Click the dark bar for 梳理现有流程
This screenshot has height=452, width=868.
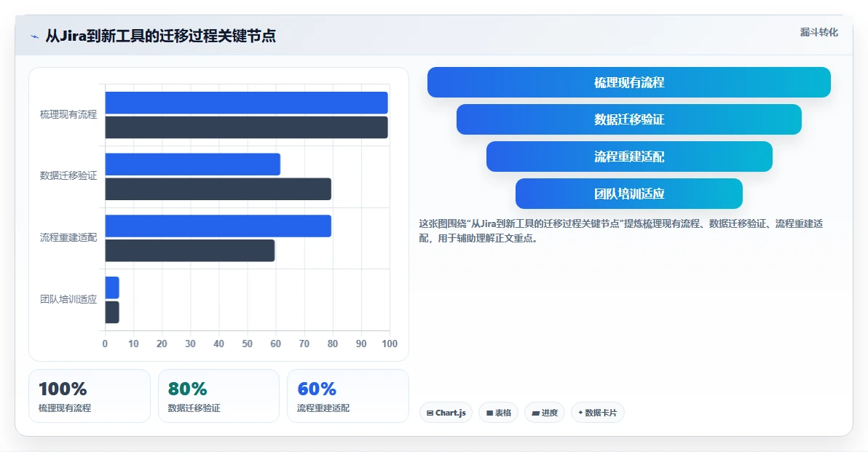pos(246,127)
